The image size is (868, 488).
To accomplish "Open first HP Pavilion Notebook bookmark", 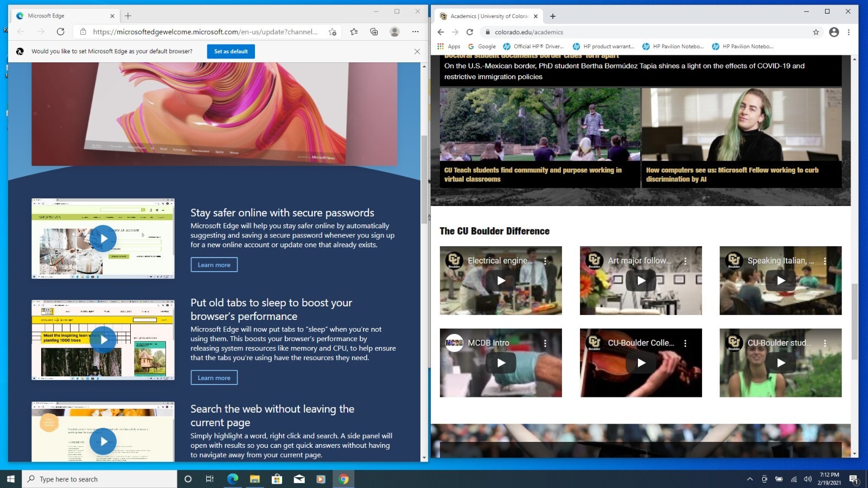I will (673, 47).
